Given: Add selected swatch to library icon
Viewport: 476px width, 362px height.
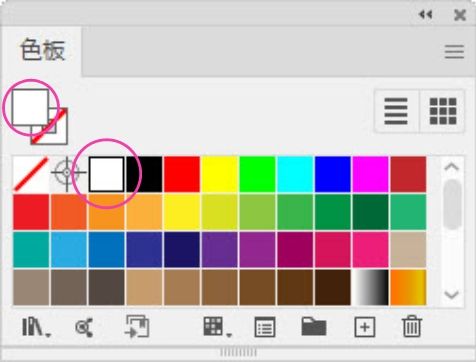Looking at the screenshot, I should pyautogui.click(x=137, y=327).
